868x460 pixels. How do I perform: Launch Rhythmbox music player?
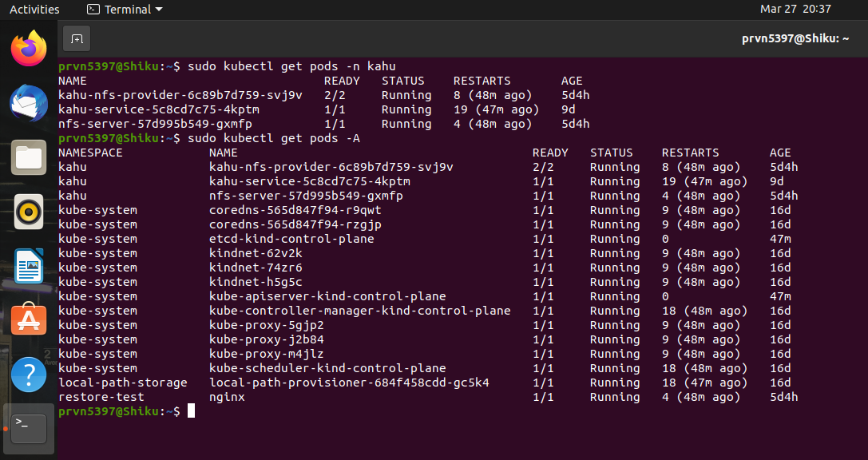point(28,212)
